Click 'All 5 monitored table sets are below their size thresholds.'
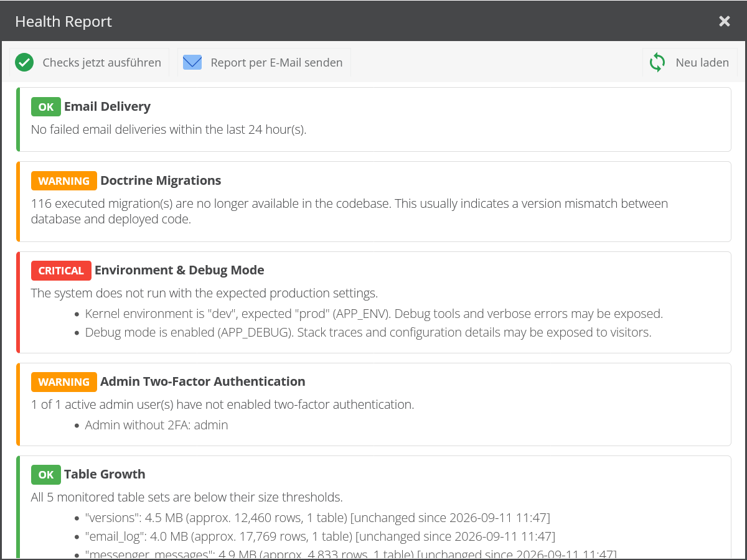The height and width of the screenshot is (560, 747). click(187, 497)
